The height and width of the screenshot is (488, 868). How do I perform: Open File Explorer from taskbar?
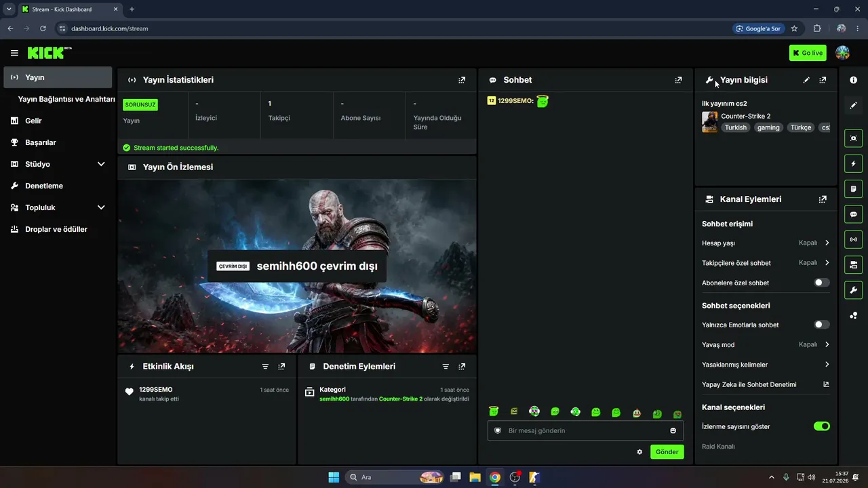click(475, 477)
